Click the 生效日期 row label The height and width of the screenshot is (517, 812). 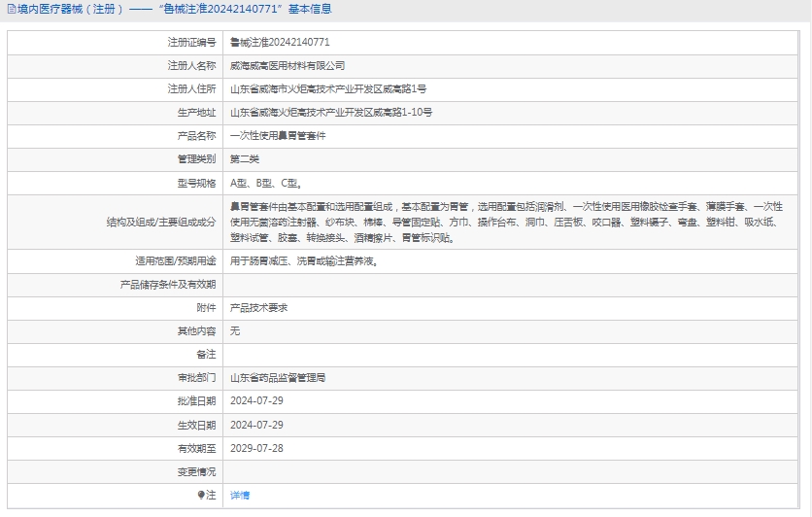(x=196, y=425)
